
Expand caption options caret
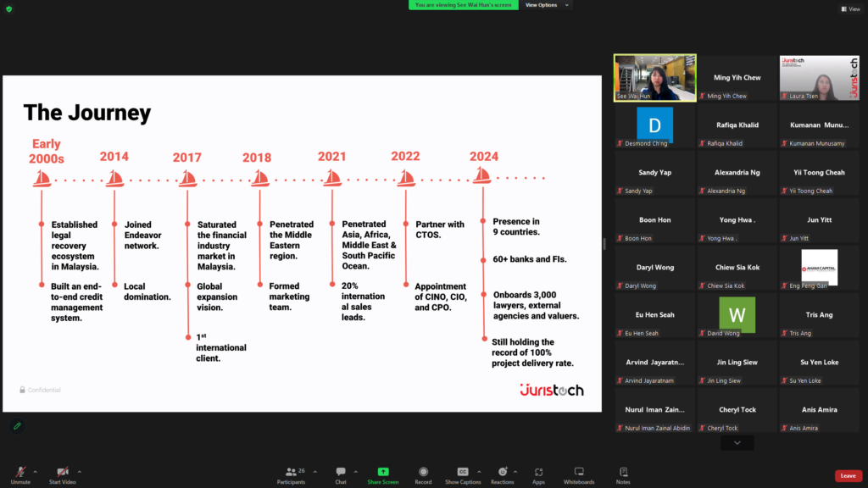[479, 472]
